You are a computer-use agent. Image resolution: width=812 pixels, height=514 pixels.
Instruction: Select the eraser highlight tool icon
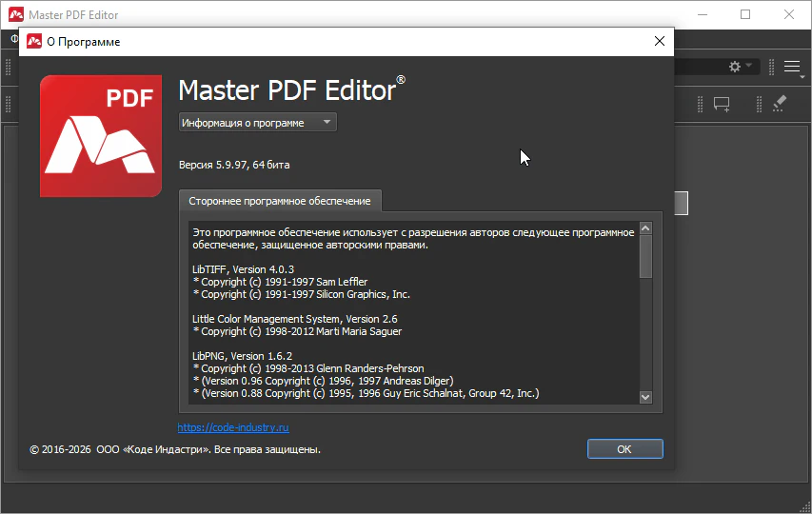778,104
